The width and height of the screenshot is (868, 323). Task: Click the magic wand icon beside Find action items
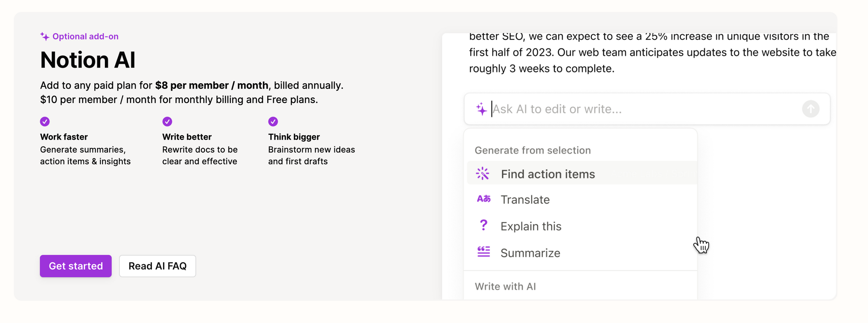[483, 173]
